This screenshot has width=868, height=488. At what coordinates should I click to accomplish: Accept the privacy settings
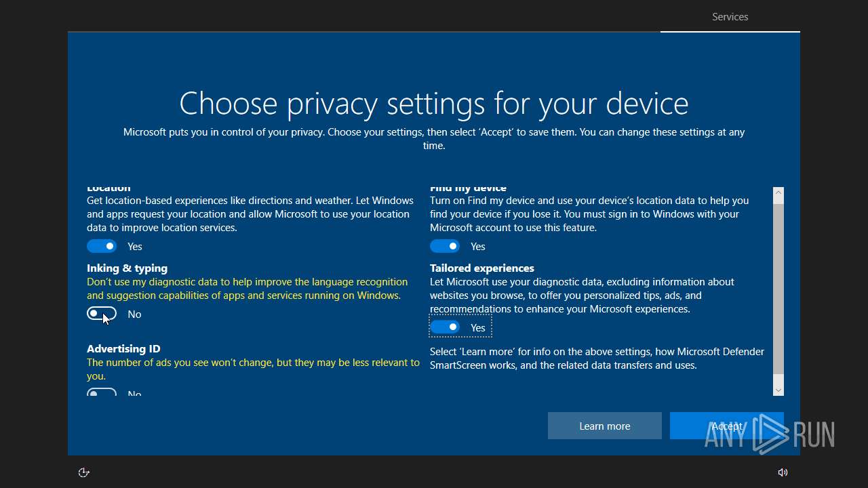[726, 426]
